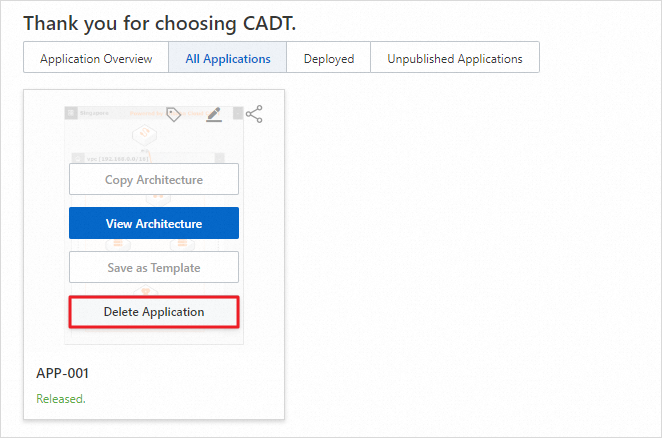662x438 pixels.
Task: Click the APP-001 application name
Action: point(62,373)
